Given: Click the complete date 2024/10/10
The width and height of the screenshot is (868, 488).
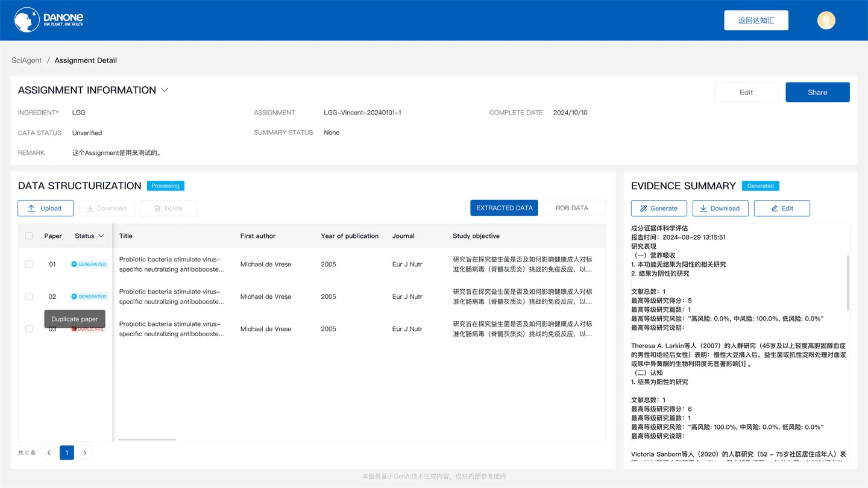Looking at the screenshot, I should tap(570, 113).
